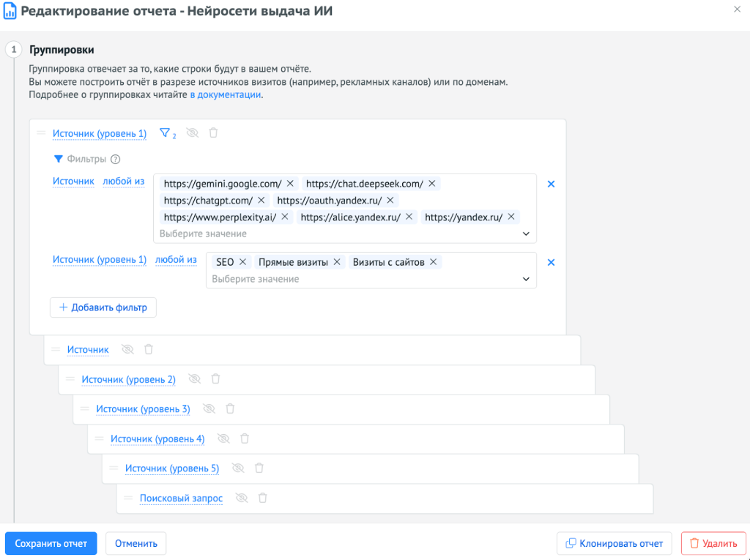Screen dimensions: 750x560
Task: Delete the Источник (уровень 1) grouping
Action: tap(213, 133)
